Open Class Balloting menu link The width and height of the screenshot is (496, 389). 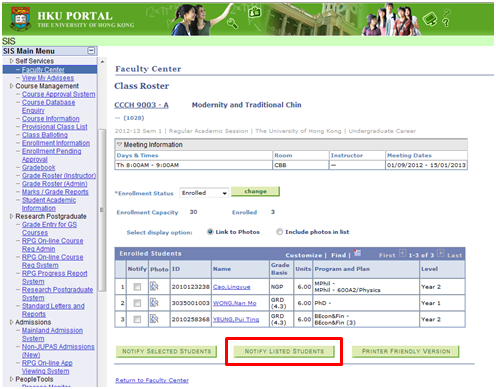tap(45, 135)
